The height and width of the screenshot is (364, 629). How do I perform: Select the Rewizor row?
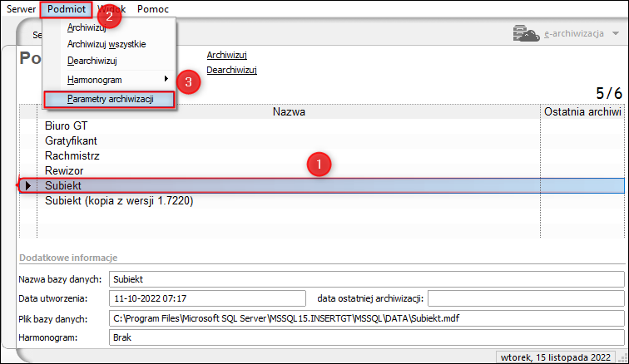pyautogui.click(x=322, y=170)
